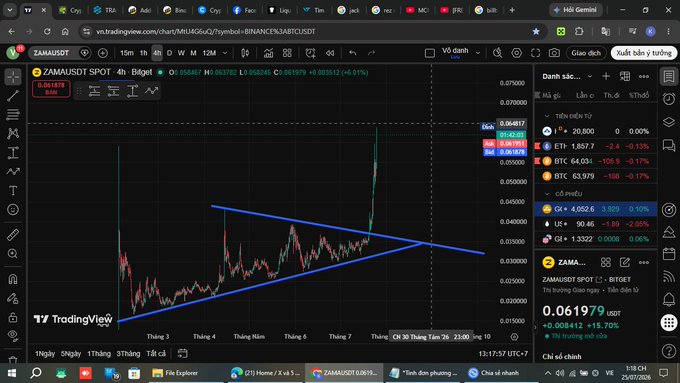
Task: Open the go to date calendar
Action: (x=183, y=354)
